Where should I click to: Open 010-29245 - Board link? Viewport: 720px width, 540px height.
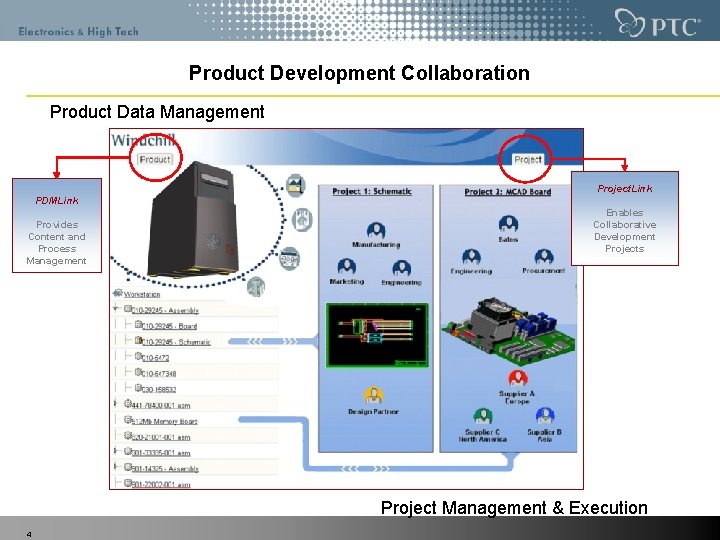[169, 326]
